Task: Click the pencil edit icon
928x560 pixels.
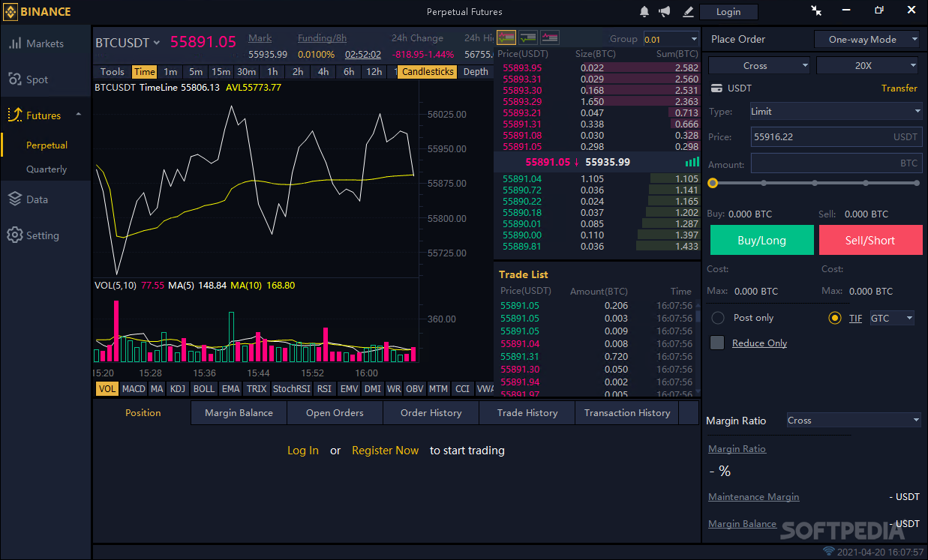Action: [x=688, y=11]
